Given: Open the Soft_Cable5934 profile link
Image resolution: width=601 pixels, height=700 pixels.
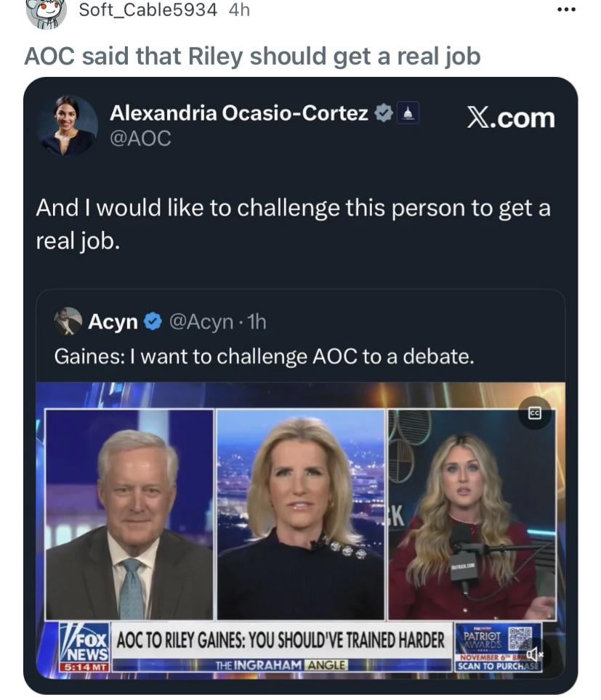Looking at the screenshot, I should click(148, 10).
